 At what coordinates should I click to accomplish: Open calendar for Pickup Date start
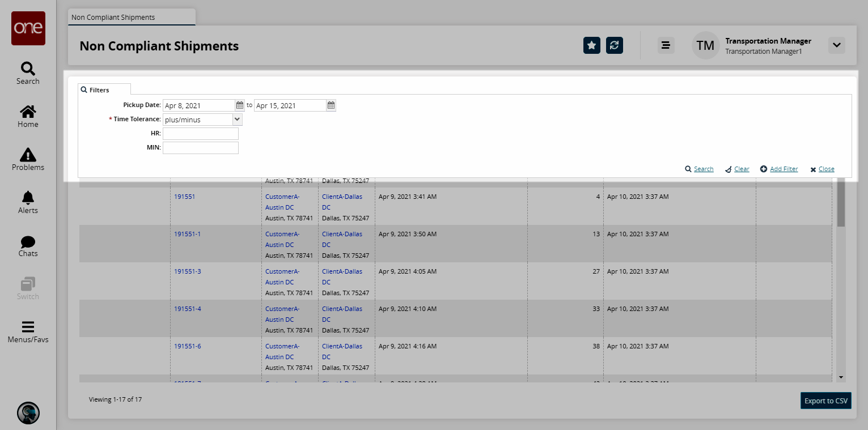pos(240,105)
